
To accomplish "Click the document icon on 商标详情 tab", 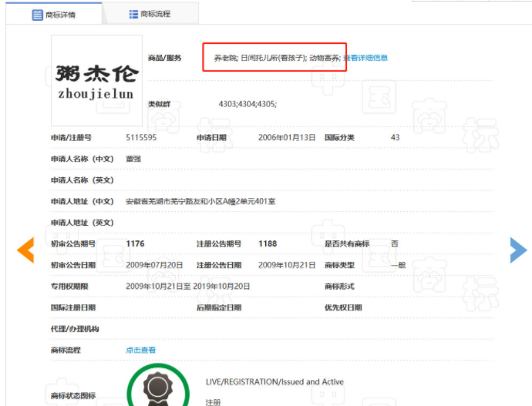I will tap(37, 15).
